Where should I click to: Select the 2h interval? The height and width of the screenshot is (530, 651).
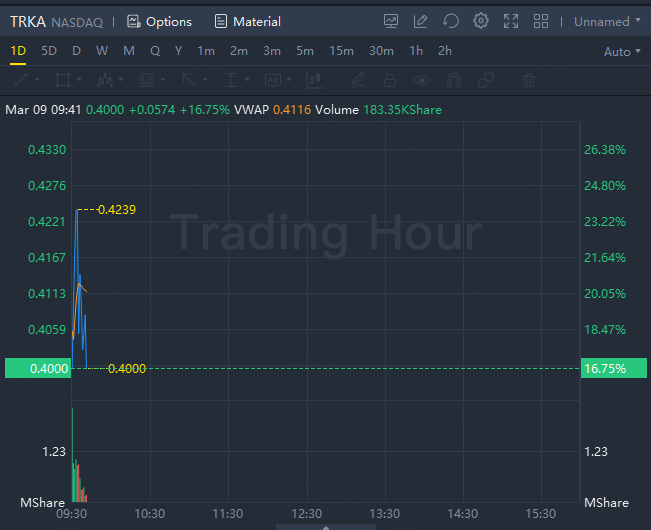pyautogui.click(x=445, y=51)
